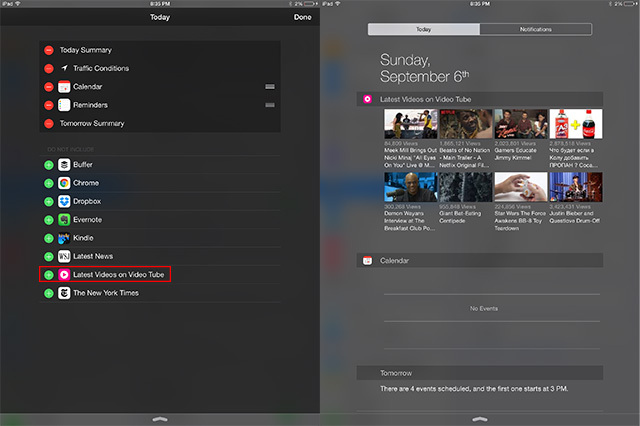Viewport: 640px width, 426px height.
Task: Open Beasts of No Nation trailer thumbnail
Action: pos(466,124)
